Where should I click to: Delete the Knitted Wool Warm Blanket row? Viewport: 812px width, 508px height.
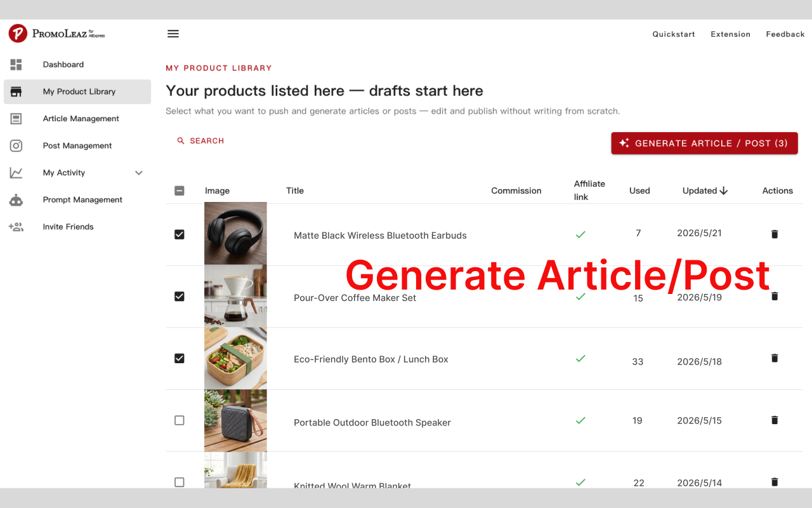pyautogui.click(x=774, y=482)
